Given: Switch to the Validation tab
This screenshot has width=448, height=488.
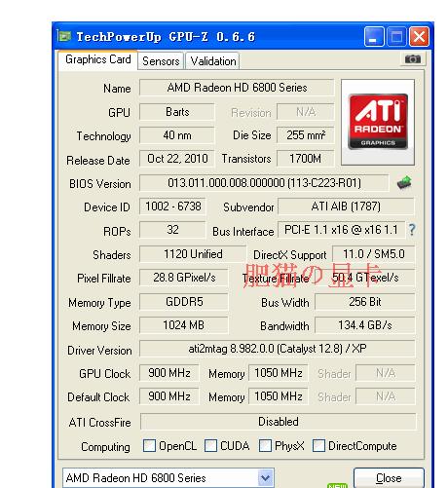Looking at the screenshot, I should [x=213, y=61].
